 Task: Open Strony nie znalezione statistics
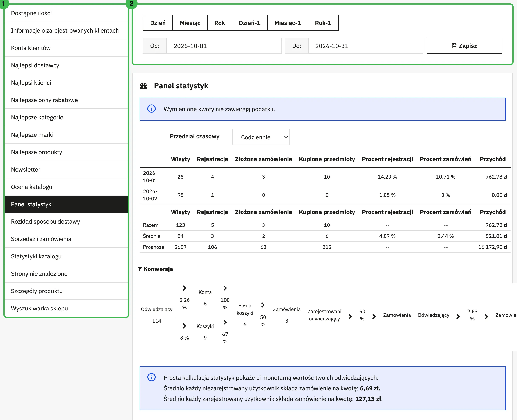[x=66, y=274]
